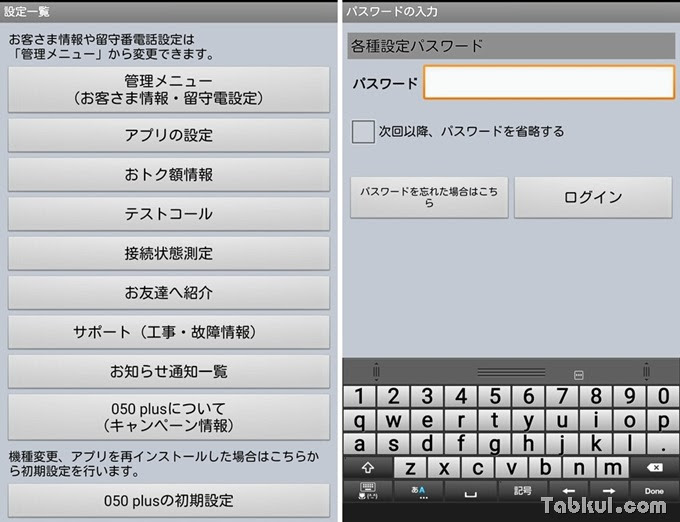The image size is (680, 522).
Task: Tap the パスワードの入力 title text
Action: [392, 11]
